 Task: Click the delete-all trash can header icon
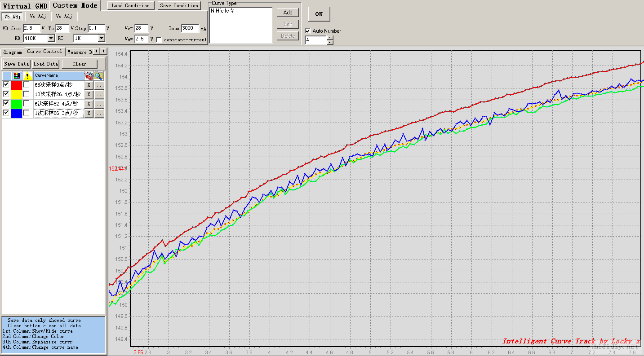pos(89,76)
